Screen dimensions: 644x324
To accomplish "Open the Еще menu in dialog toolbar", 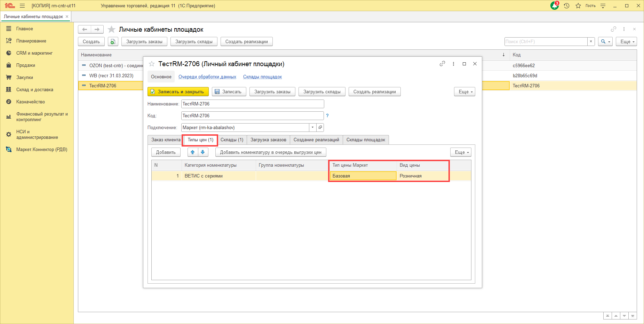I will click(x=464, y=92).
